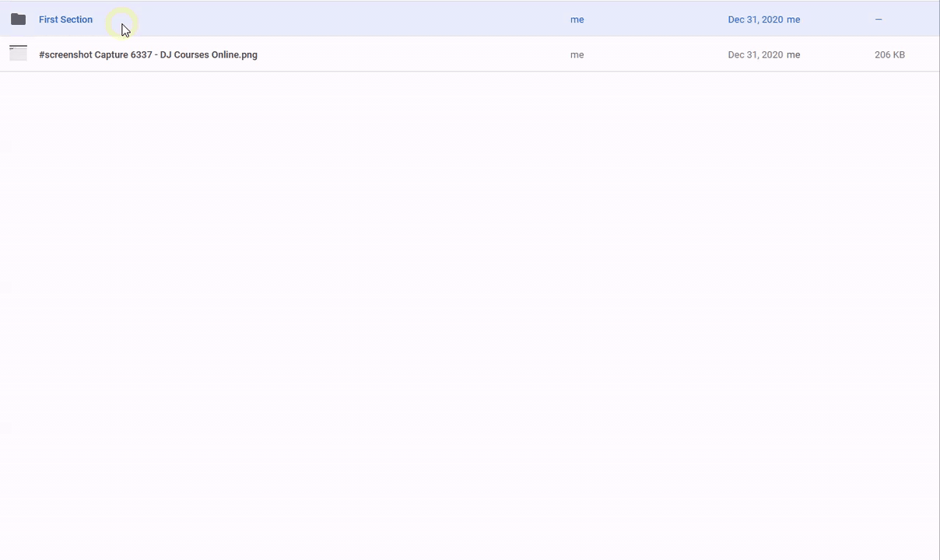This screenshot has width=940, height=560.
Task: Click Dec 31, 2020 date of PNG file
Action: tap(755, 54)
